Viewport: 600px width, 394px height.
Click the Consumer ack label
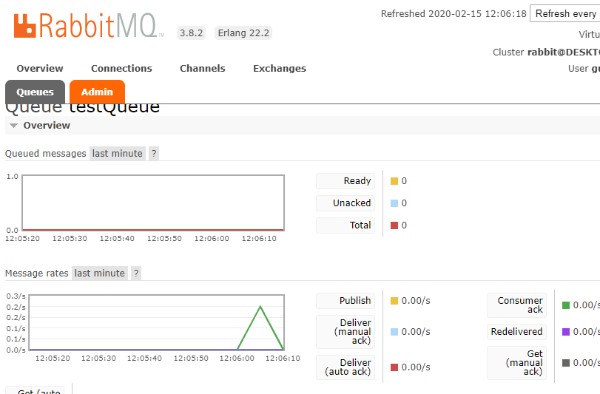pyautogui.click(x=517, y=305)
